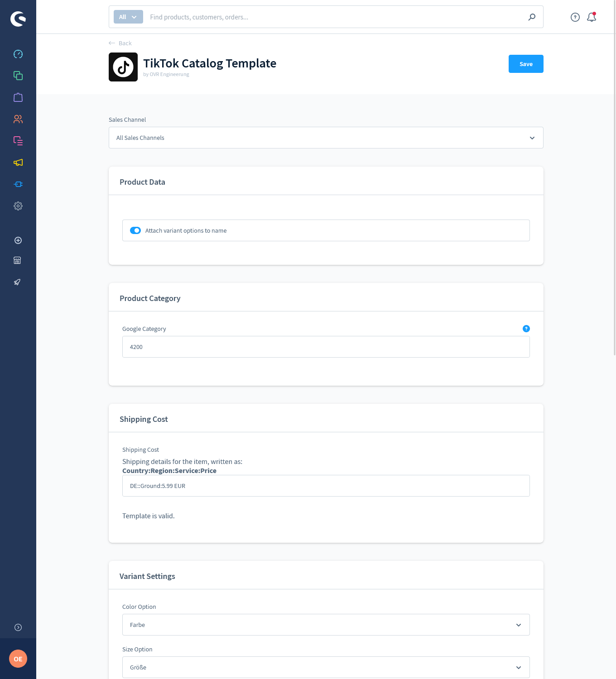Click 'by OVR Engineerung' text

(166, 74)
